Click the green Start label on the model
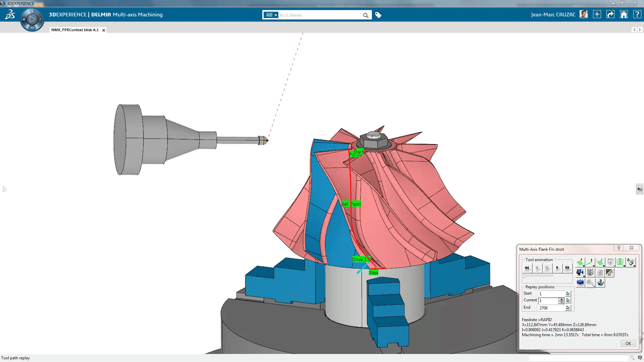644x362 pixels. [x=358, y=152]
